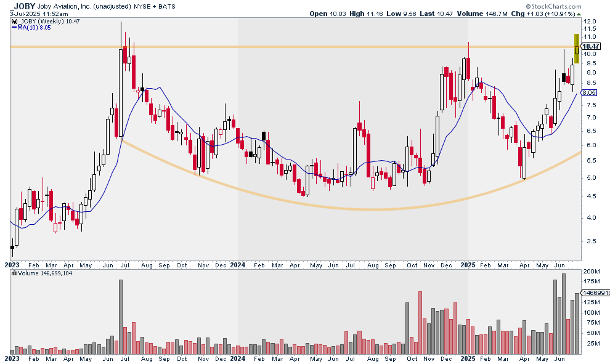The width and height of the screenshot is (610, 364).
Task: Click the green up-arrow change indicator
Action: tap(579, 14)
